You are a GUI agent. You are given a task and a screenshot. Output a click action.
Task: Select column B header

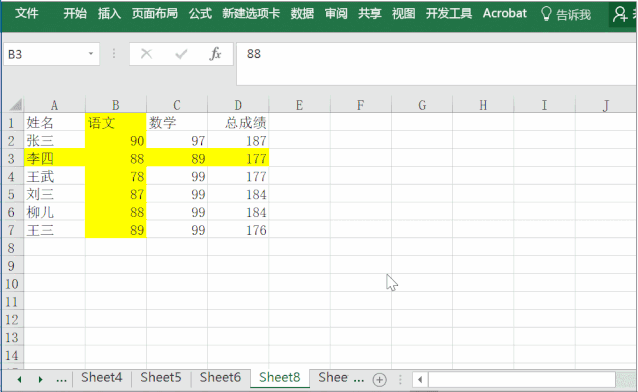pos(116,105)
